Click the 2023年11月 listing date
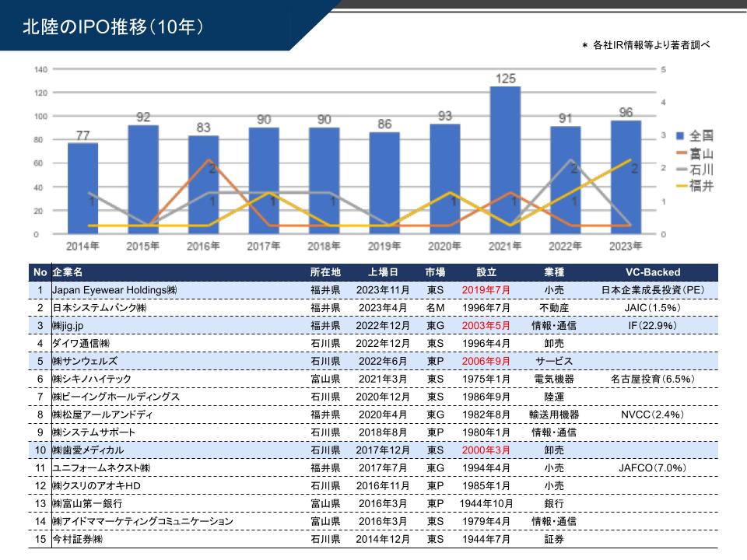This screenshot has height=560, width=747. tap(383, 290)
